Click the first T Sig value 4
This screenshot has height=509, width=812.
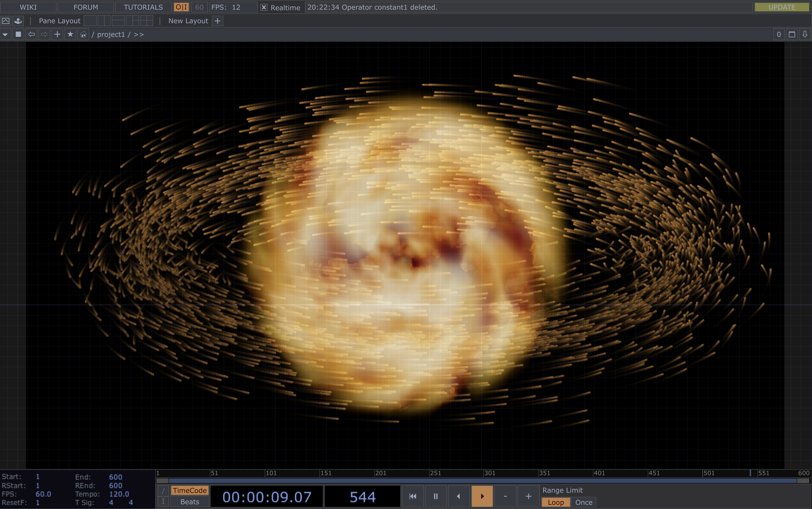[x=111, y=502]
